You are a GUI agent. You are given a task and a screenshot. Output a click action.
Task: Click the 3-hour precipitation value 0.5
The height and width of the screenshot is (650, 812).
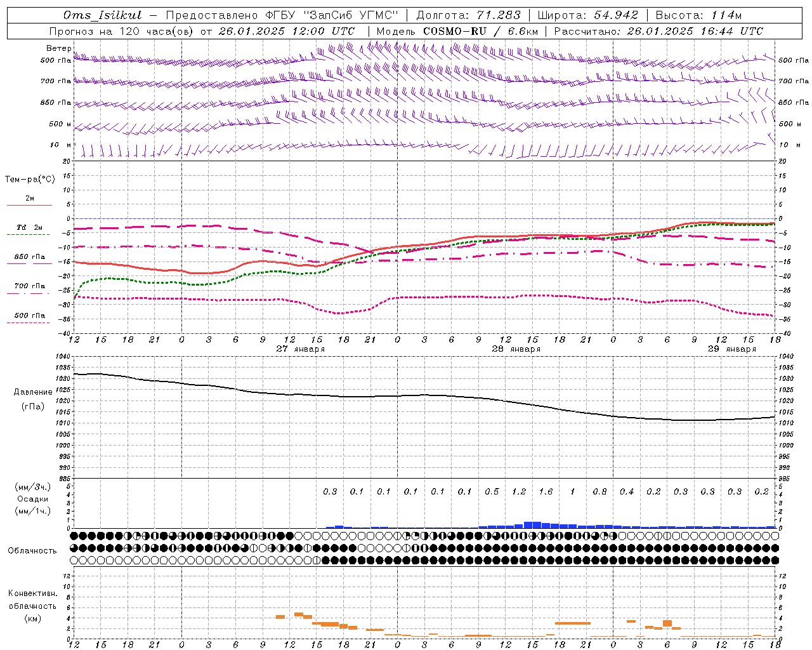coord(492,491)
